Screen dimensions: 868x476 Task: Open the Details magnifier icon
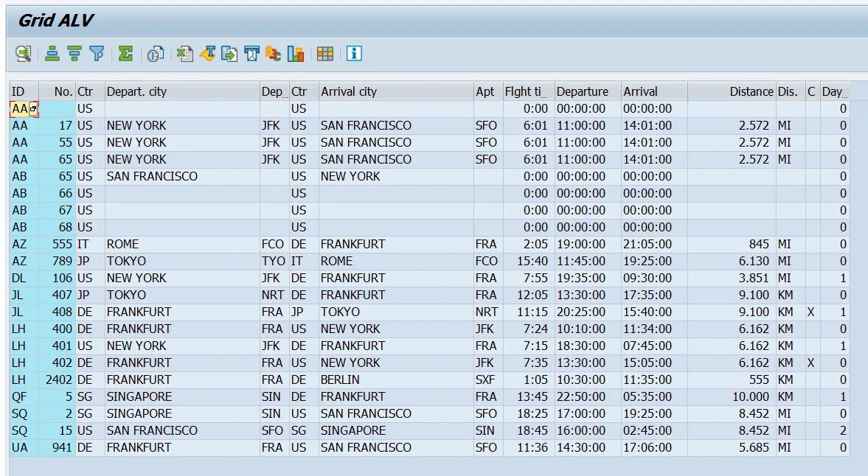click(x=24, y=54)
